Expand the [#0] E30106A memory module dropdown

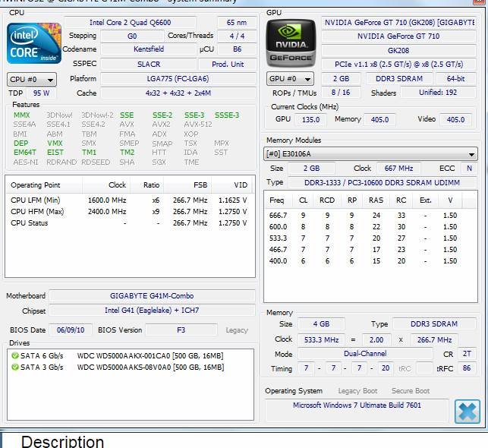coord(370,154)
